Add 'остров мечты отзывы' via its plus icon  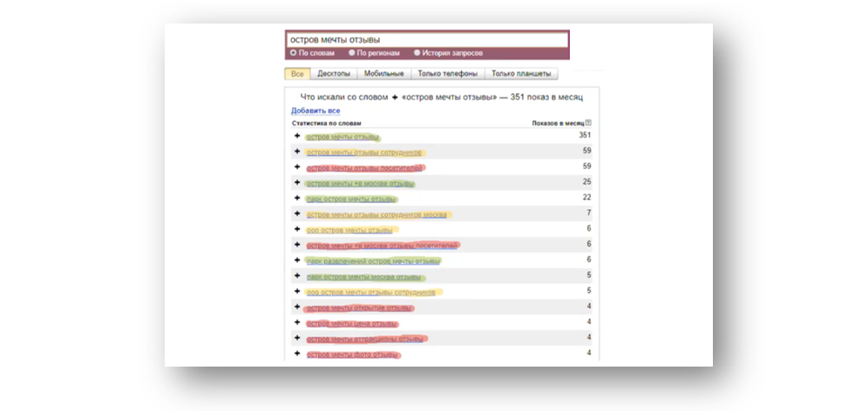click(x=297, y=136)
